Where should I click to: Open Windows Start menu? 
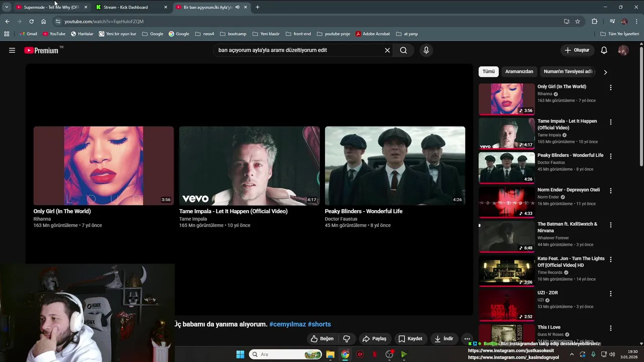(x=240, y=354)
